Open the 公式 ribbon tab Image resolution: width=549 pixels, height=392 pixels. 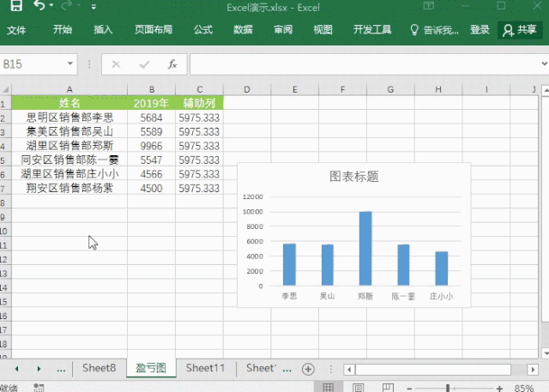203,30
